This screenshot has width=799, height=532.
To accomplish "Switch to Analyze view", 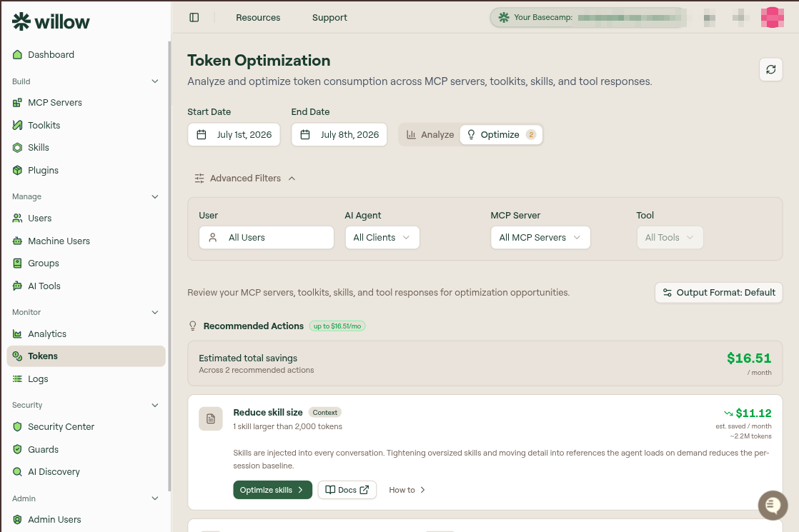I will coord(430,134).
